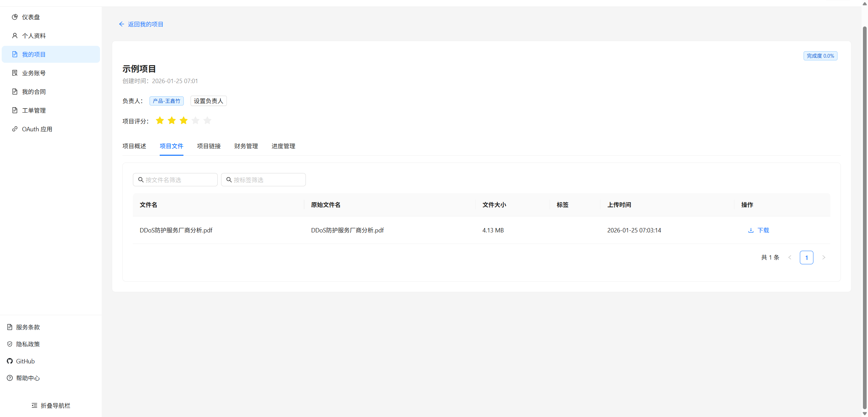The height and width of the screenshot is (417, 868).
Task: Click the back arrow beside 返回我的项目
Action: pyautogui.click(x=121, y=24)
